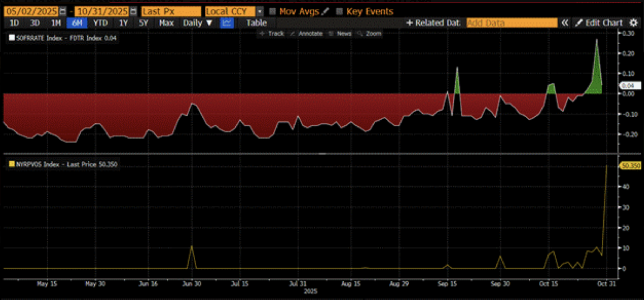Select the Annotate drawing tool

[307, 34]
